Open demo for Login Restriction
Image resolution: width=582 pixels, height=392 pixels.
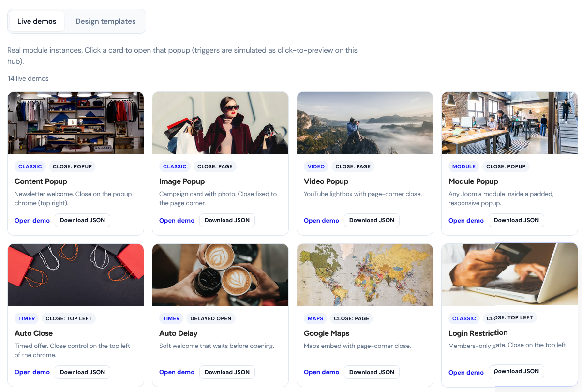[466, 373]
